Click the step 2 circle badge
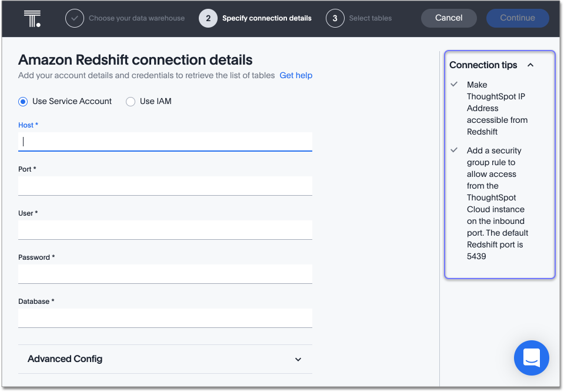Image resolution: width=564 pixels, height=392 pixels. [208, 18]
